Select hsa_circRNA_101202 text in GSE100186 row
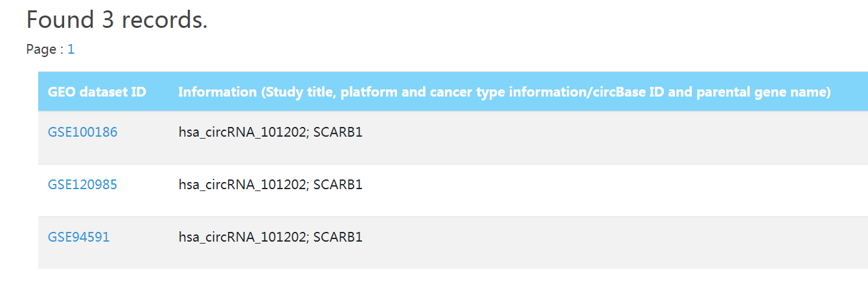The image size is (868, 298). (x=242, y=132)
